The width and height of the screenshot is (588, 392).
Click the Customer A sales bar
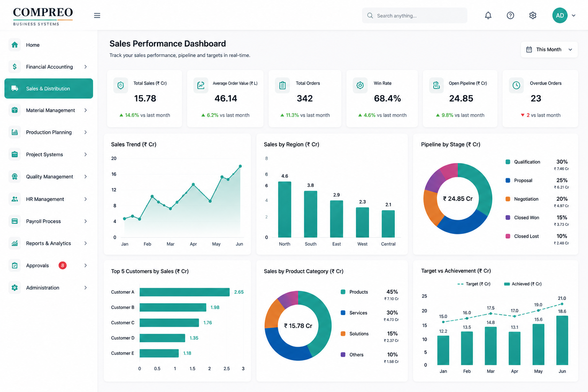pyautogui.click(x=185, y=292)
